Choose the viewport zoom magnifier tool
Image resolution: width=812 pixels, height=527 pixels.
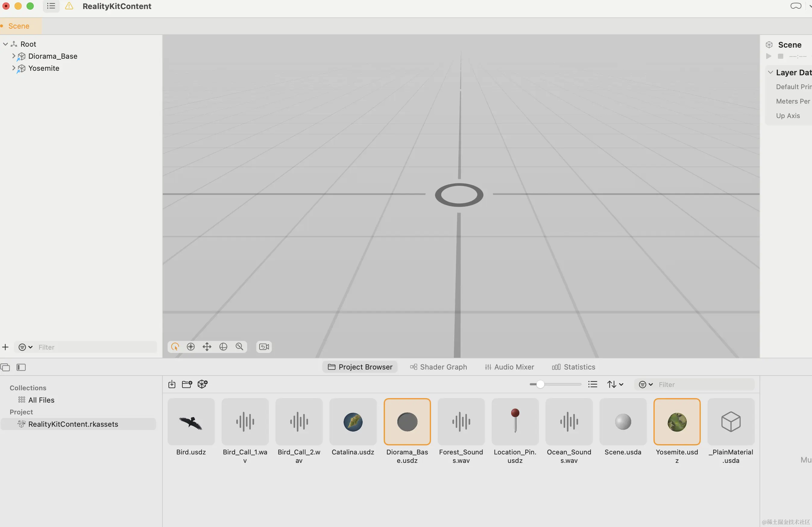point(240,347)
